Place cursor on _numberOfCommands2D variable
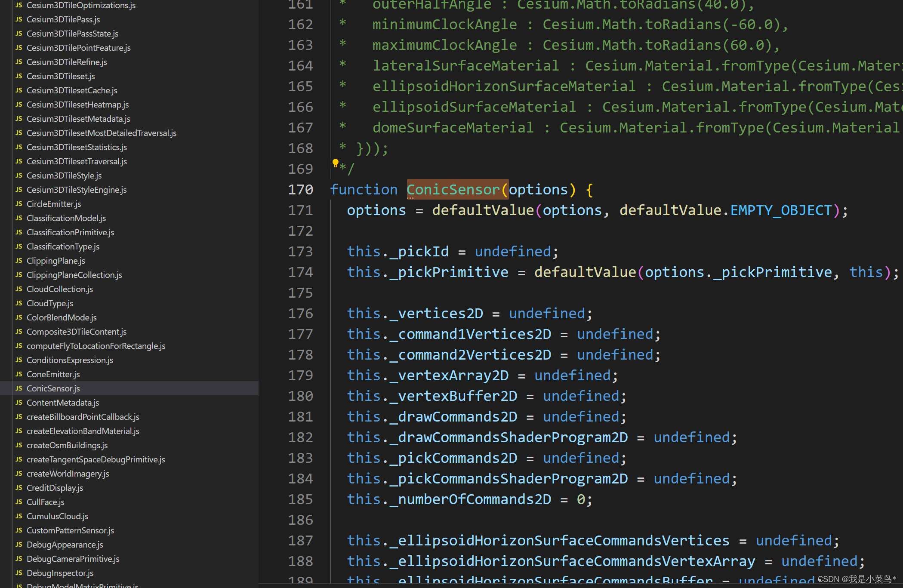This screenshot has width=903, height=588. [470, 499]
